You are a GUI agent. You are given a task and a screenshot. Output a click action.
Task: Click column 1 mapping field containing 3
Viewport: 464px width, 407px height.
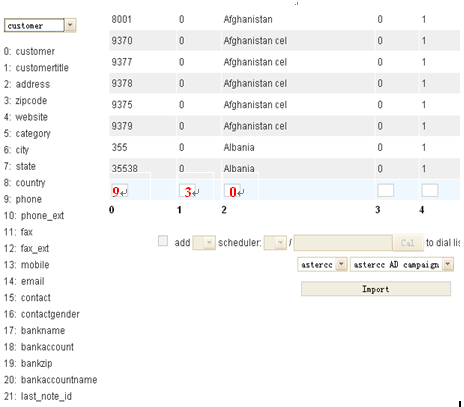point(187,191)
